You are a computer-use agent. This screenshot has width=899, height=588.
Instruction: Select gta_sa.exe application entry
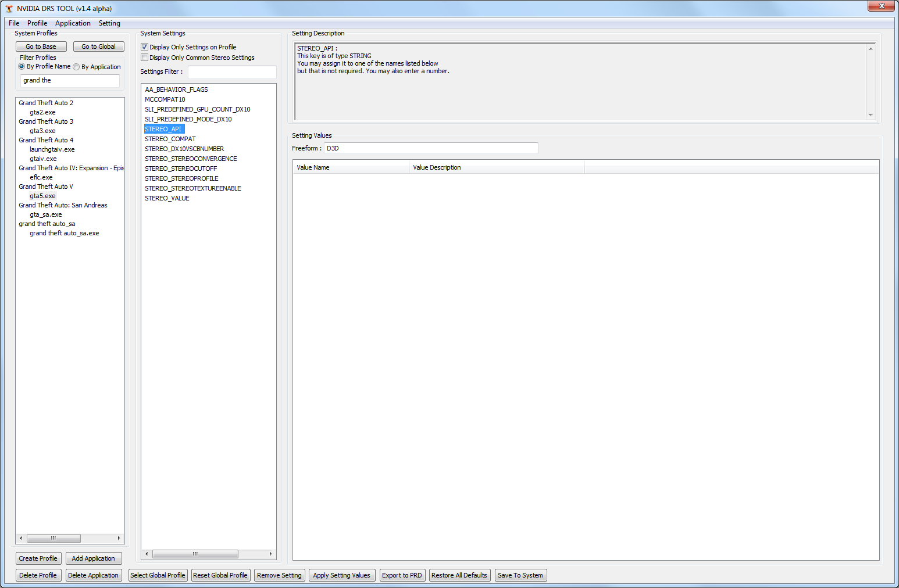click(x=46, y=214)
